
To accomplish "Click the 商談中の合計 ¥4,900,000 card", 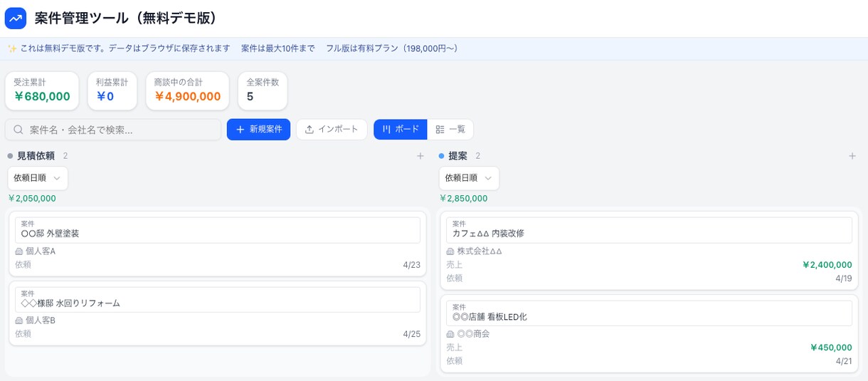I will (188, 91).
